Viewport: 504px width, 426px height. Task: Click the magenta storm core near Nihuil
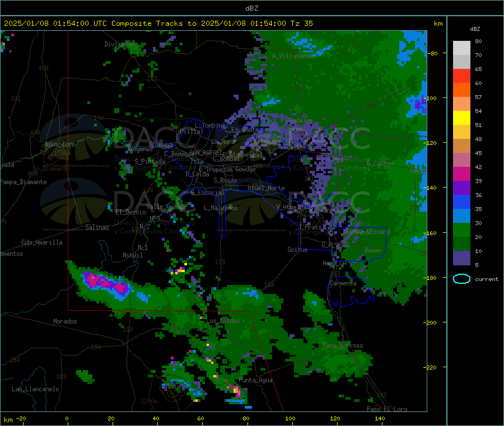[106, 282]
